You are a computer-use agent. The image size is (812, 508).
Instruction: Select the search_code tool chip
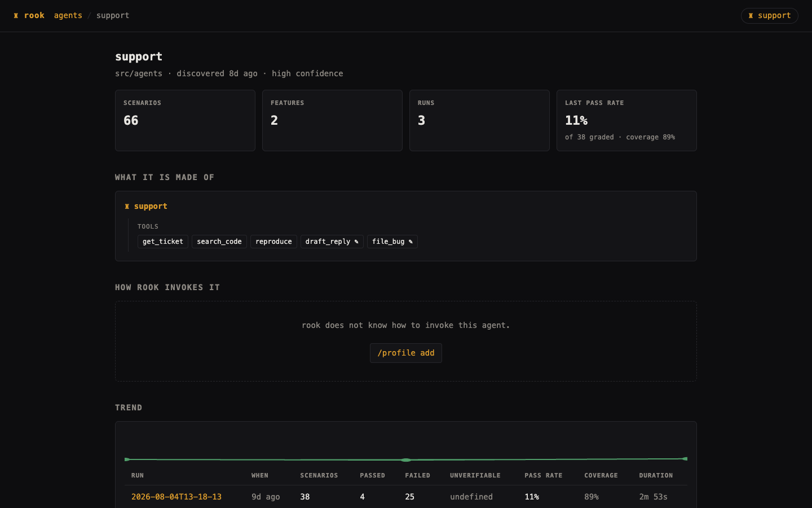tap(219, 242)
